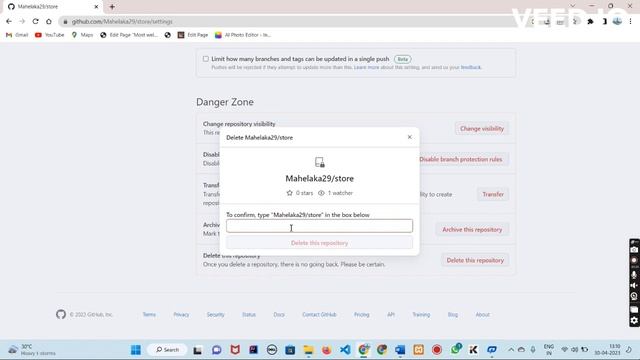
Task: Open the API footer link
Action: (x=391, y=315)
